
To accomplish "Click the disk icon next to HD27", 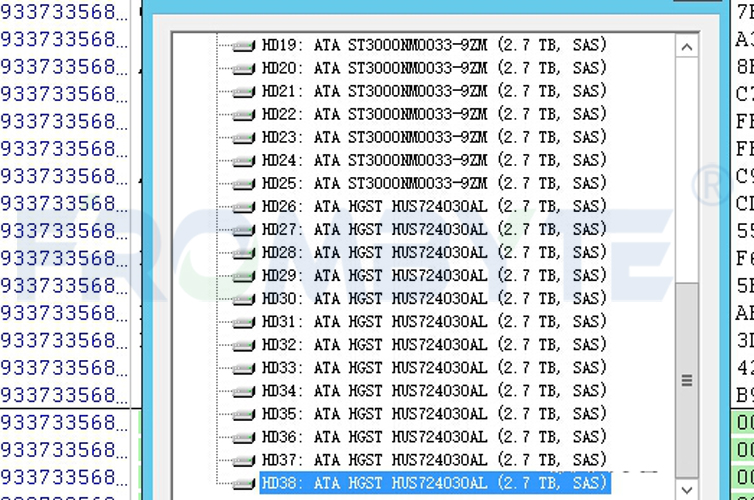I will tap(244, 230).
